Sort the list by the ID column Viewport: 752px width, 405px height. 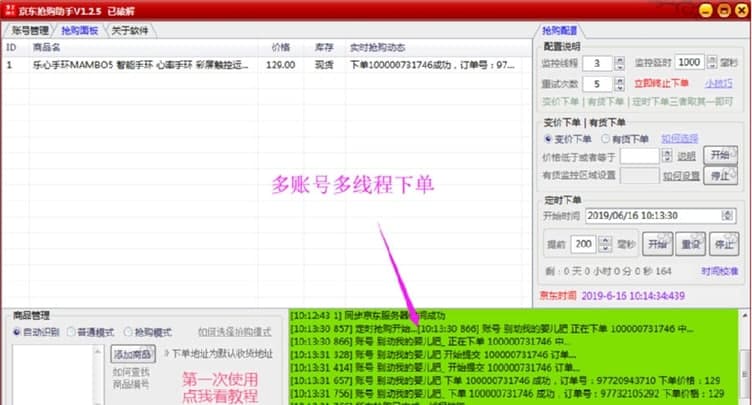tap(11, 48)
